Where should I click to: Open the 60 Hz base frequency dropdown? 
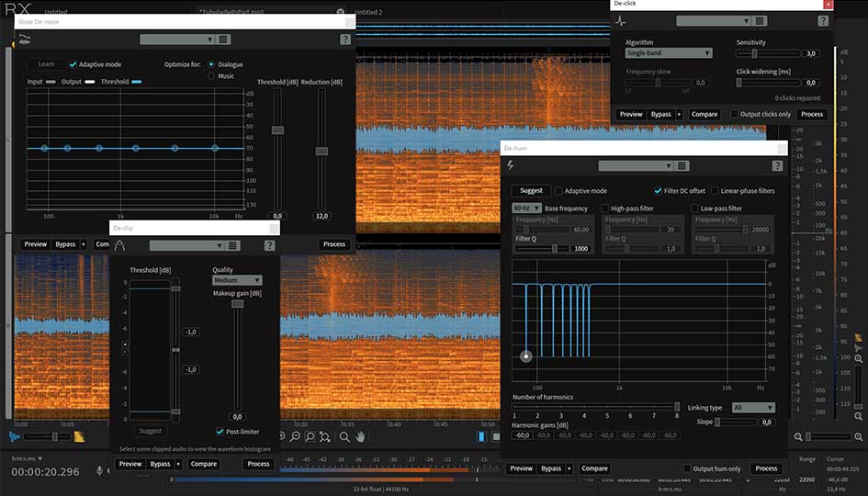click(526, 209)
